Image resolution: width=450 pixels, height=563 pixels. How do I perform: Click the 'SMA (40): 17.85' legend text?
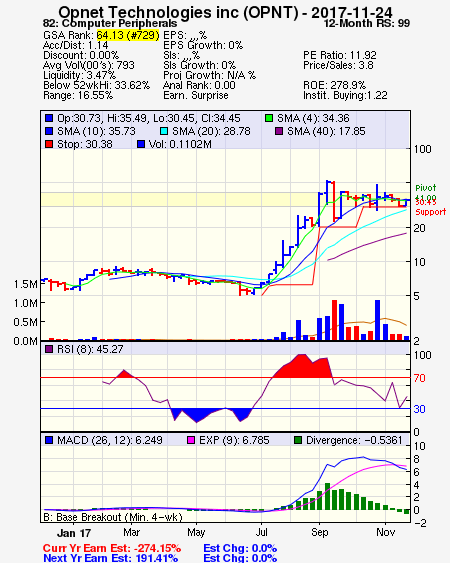click(326, 131)
